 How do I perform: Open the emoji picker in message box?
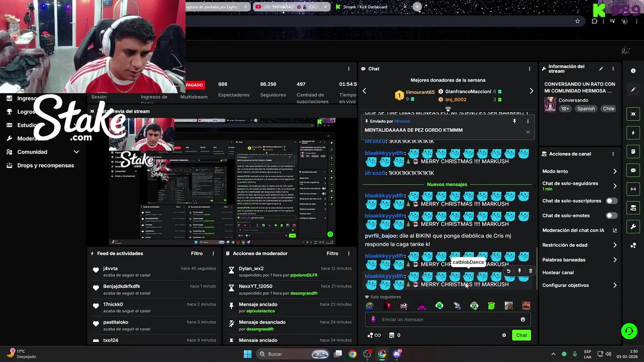(523, 319)
